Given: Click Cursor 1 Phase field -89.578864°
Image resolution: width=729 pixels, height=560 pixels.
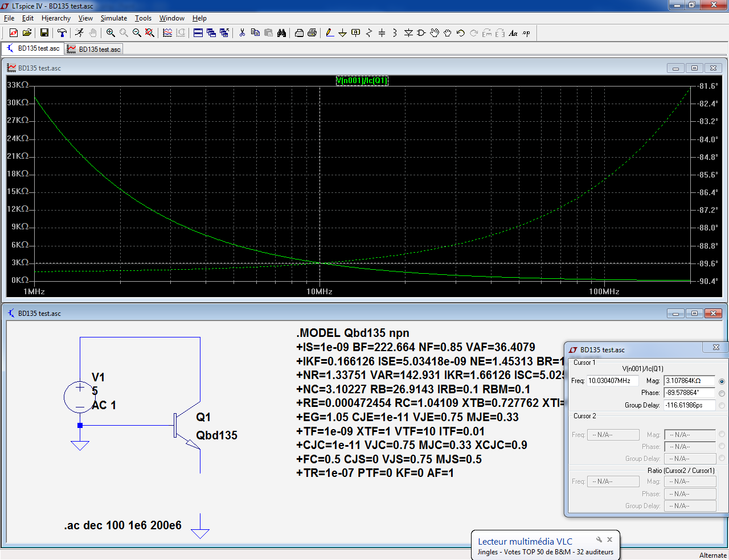Looking at the screenshot, I should [x=690, y=393].
